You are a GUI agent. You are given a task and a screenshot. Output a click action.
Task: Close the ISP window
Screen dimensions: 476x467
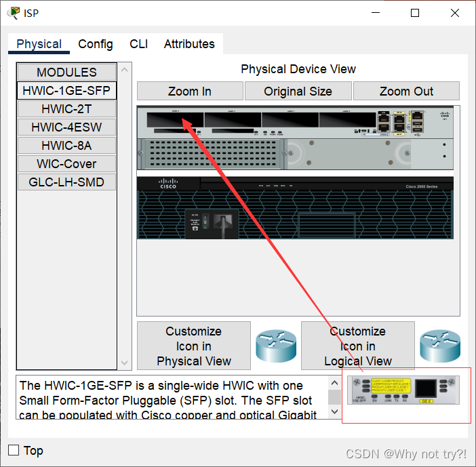click(x=455, y=13)
